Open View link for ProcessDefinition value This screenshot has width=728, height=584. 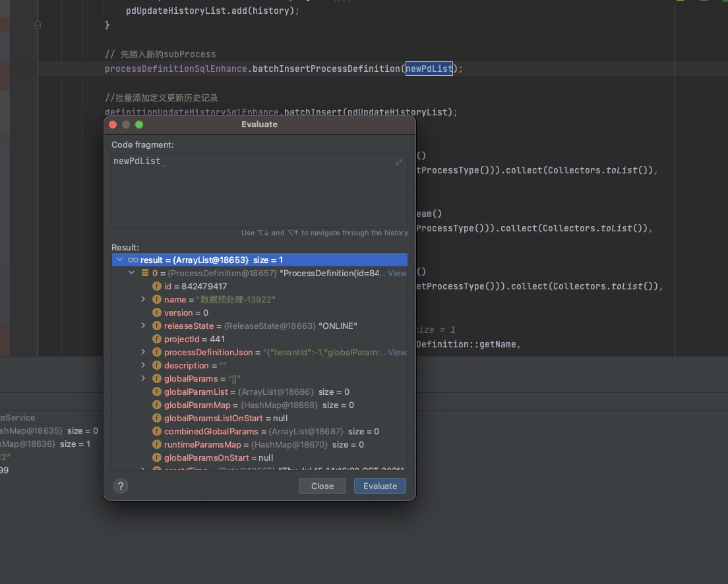tap(397, 273)
